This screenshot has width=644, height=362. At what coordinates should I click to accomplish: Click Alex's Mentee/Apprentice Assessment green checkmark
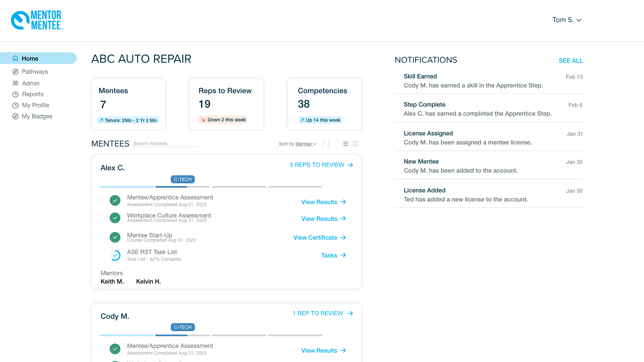pos(115,200)
